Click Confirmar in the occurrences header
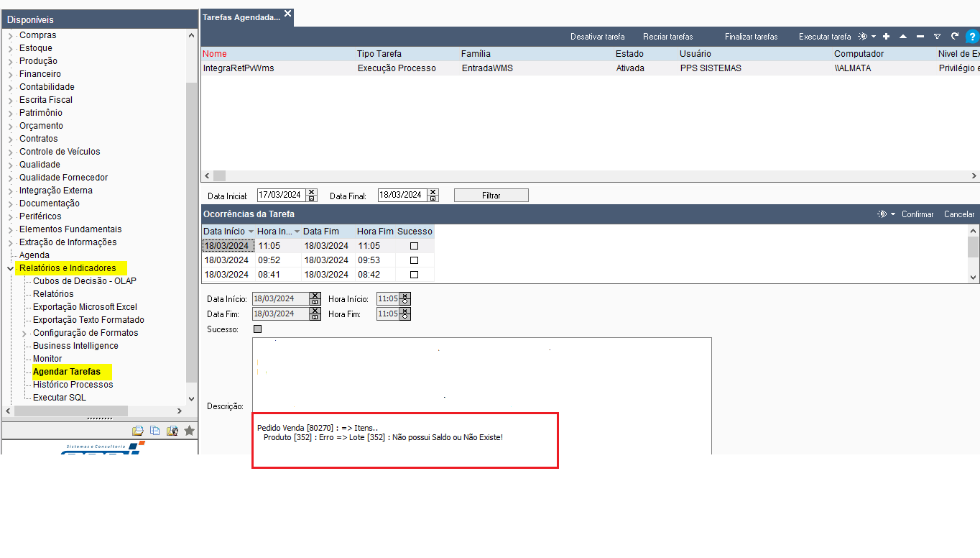The width and height of the screenshot is (980, 558). pos(917,214)
